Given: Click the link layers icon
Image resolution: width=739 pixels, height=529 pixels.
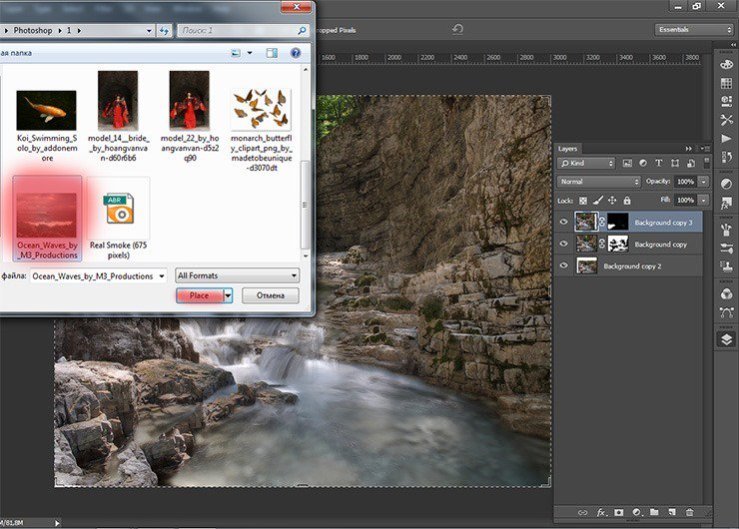Looking at the screenshot, I should coord(583,512).
